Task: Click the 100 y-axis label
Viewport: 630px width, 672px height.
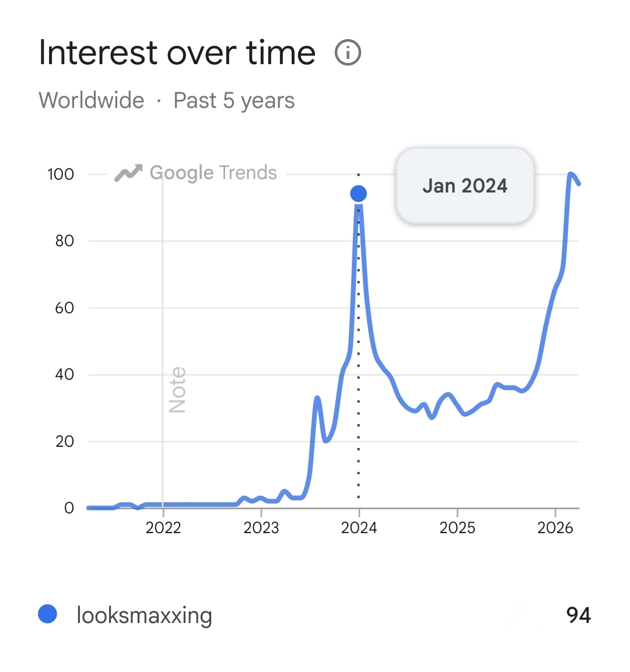Action: 61,174
